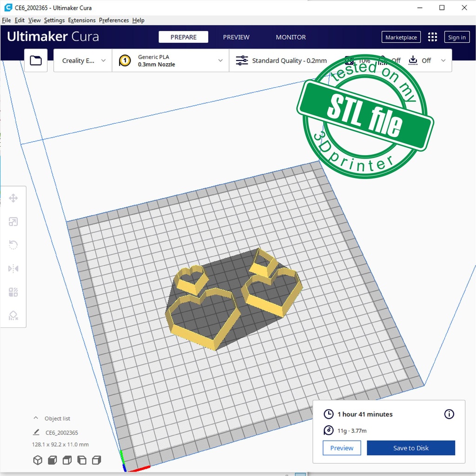The image size is (476, 476).
Task: Click the Sign in button
Action: point(456,37)
